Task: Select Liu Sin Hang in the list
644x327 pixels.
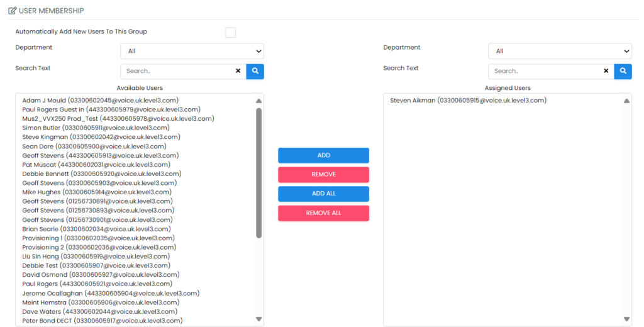Action: point(96,257)
